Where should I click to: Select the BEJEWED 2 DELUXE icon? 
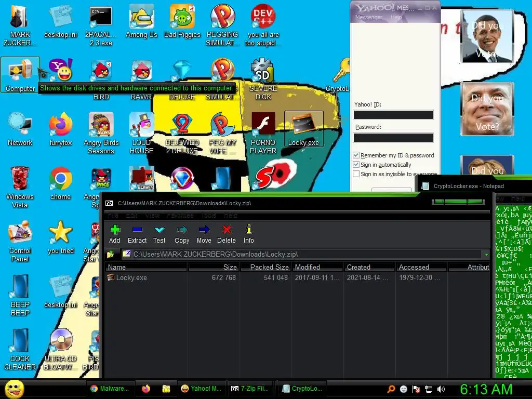[182, 133]
